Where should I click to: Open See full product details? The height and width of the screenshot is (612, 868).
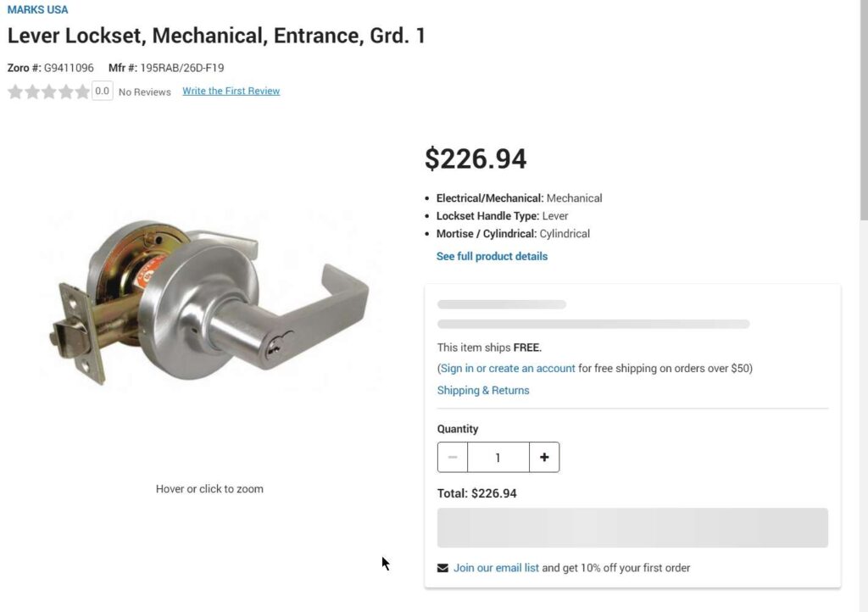(x=492, y=256)
